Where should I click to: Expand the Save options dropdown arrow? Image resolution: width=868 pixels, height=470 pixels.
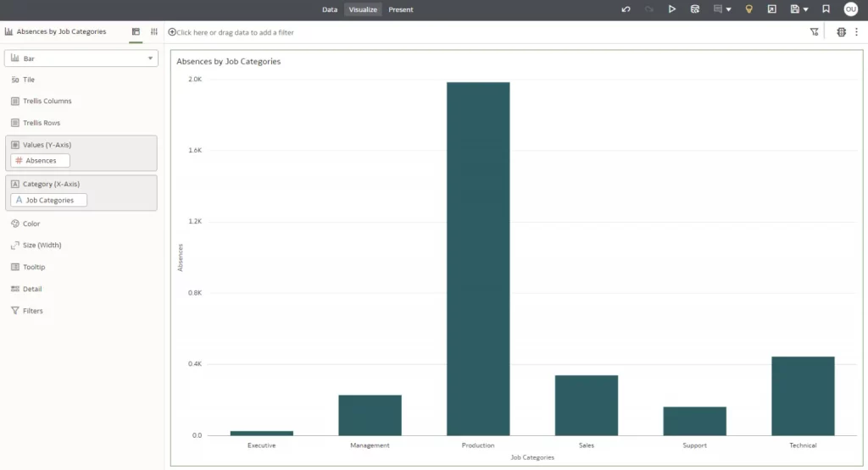coord(805,9)
